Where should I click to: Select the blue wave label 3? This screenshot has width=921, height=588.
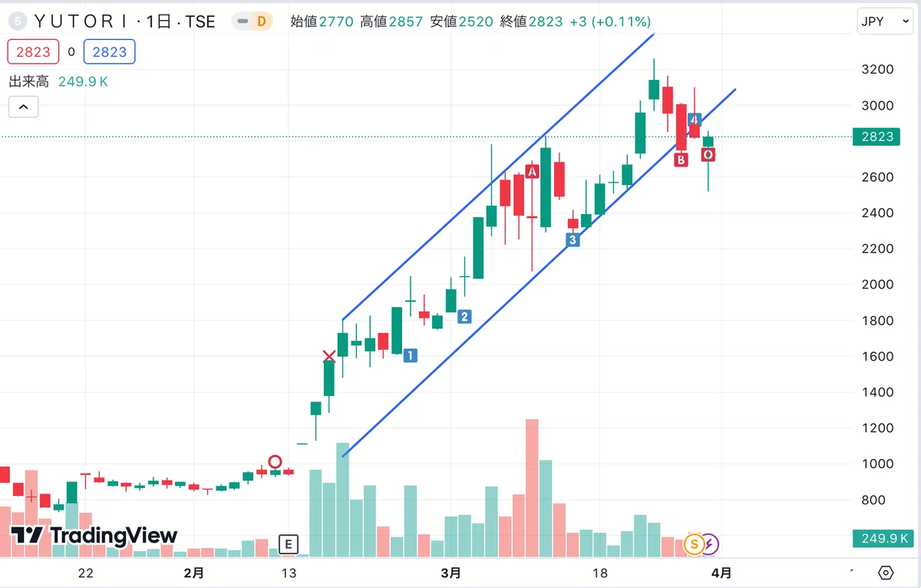pyautogui.click(x=573, y=240)
